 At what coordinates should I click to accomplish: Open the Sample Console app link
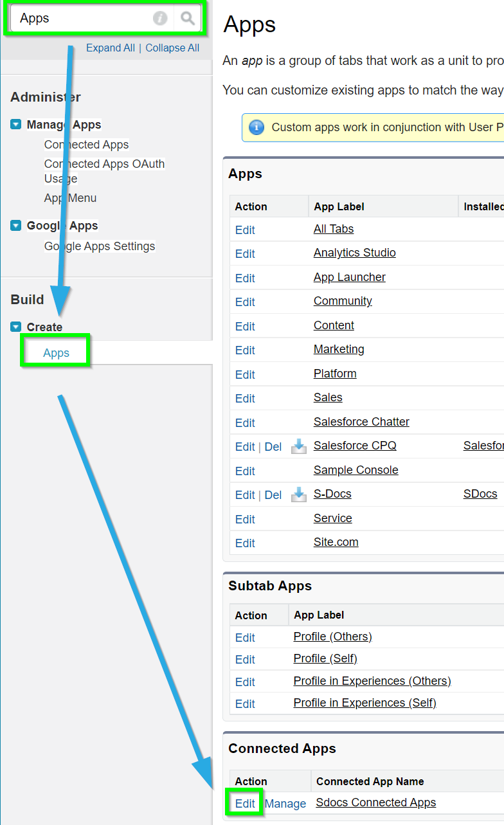[356, 470]
